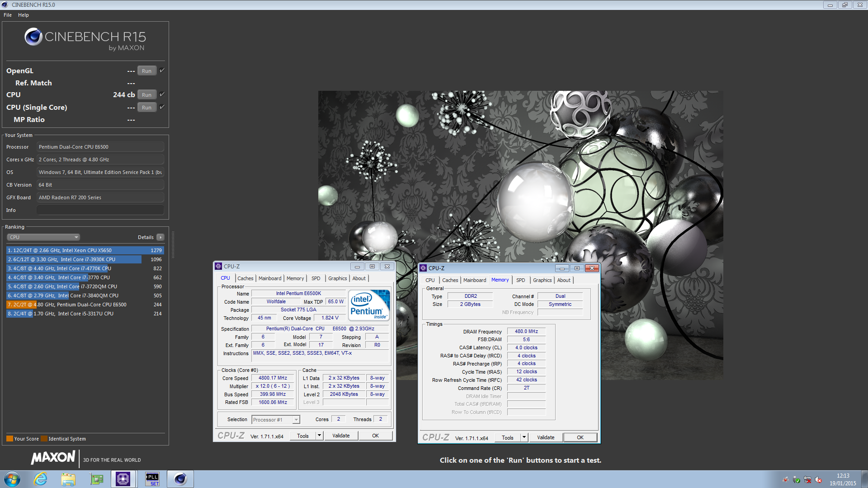Run the OpenGL benchmark

[147, 70]
